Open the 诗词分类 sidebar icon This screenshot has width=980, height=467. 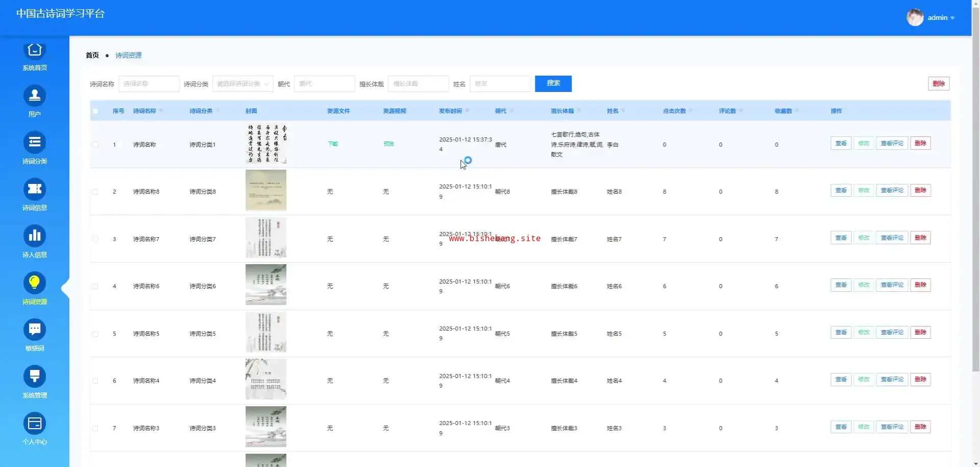tap(34, 143)
